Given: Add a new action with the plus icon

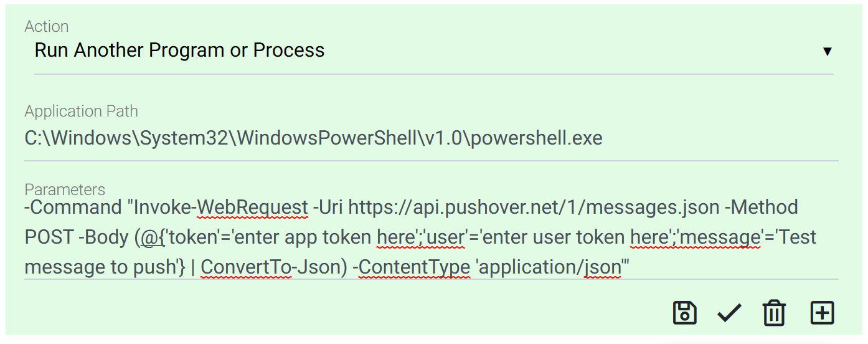Looking at the screenshot, I should point(822,312).
